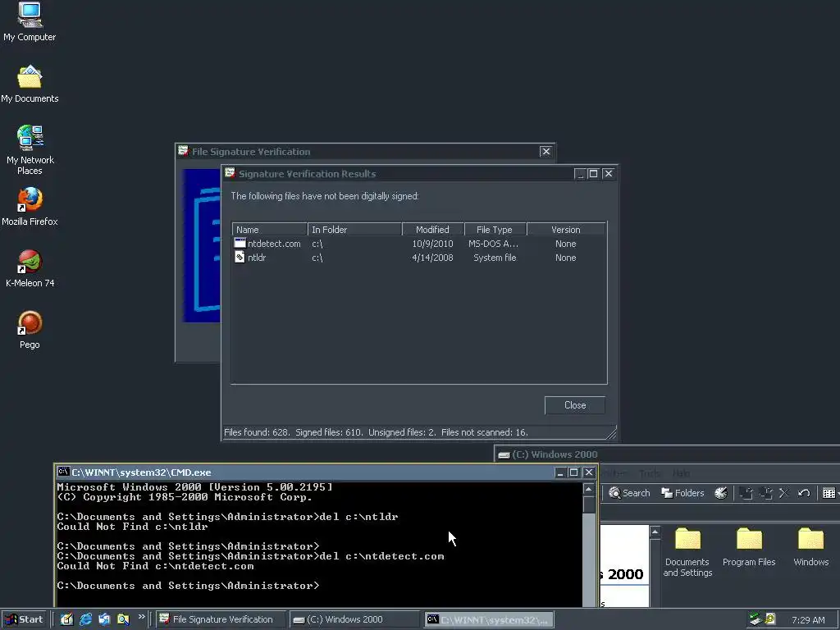The width and height of the screenshot is (840, 630).
Task: Click the History icon in Explorer toolbar
Action: pyautogui.click(x=720, y=493)
